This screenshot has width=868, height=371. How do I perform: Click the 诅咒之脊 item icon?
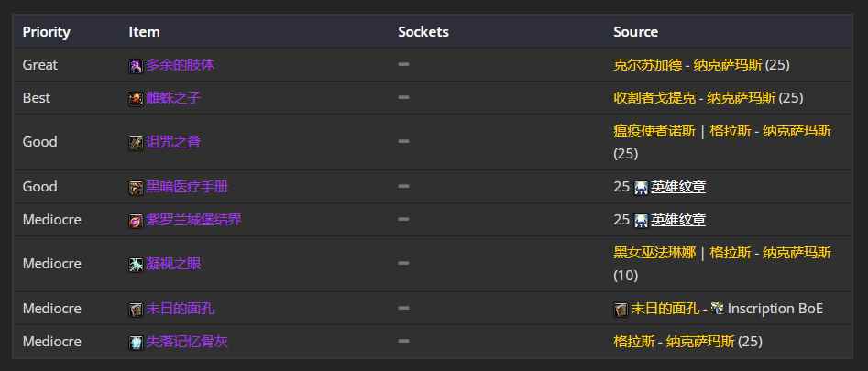(136, 143)
